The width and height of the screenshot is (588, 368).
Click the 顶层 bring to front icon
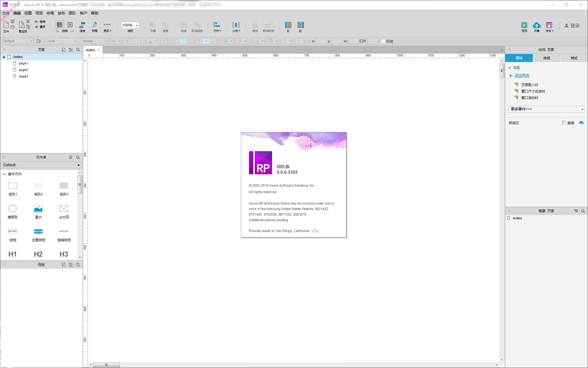[x=153, y=25]
